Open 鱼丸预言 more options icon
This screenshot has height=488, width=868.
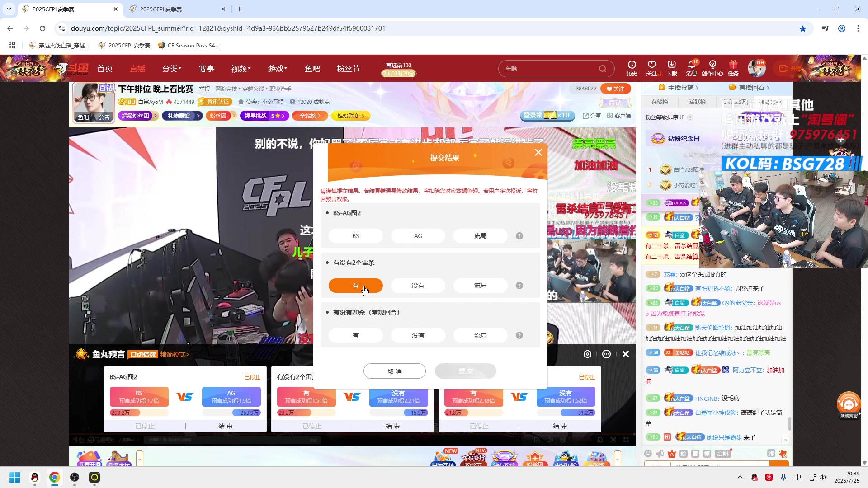[x=606, y=354]
